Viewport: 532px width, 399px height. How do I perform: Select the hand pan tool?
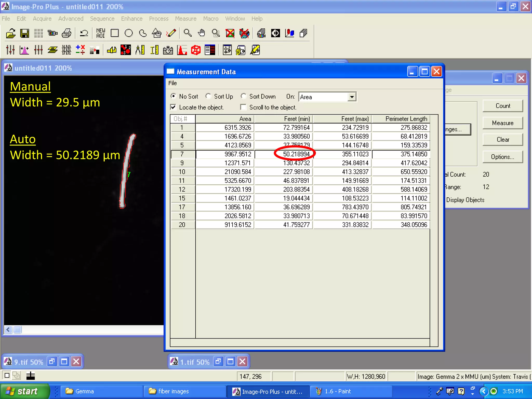[x=202, y=33]
